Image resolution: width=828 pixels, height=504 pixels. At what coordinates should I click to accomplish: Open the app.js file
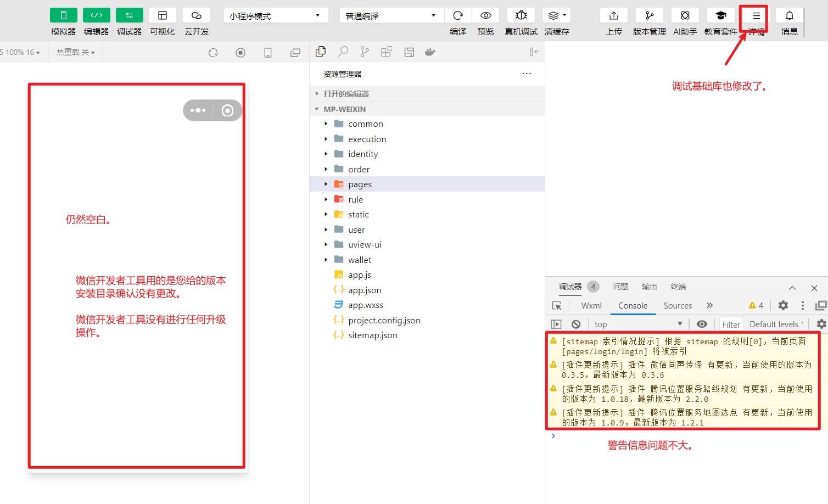point(427,275)
